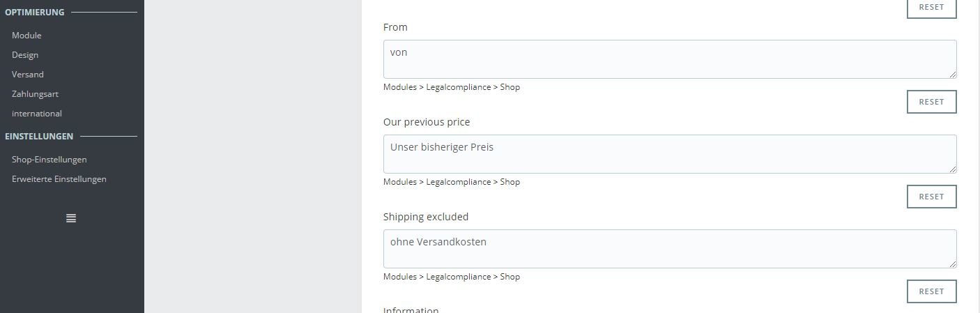The height and width of the screenshot is (313, 980).
Task: Open the Design section in the sidebar
Action: [25, 55]
